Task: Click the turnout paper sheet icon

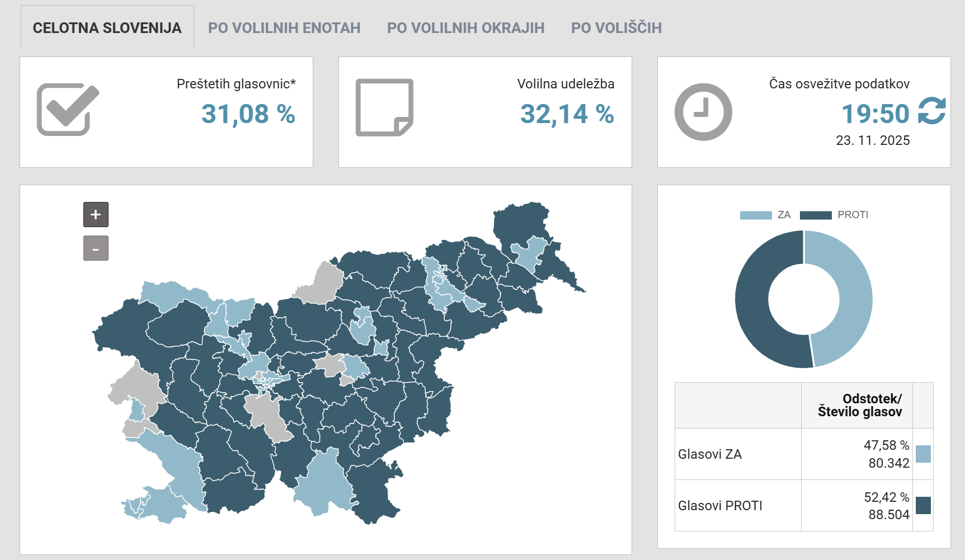Action: pos(384,107)
